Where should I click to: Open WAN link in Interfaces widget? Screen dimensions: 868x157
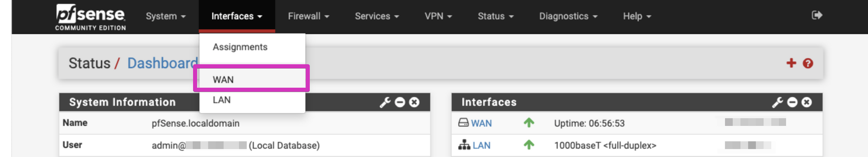(x=481, y=123)
